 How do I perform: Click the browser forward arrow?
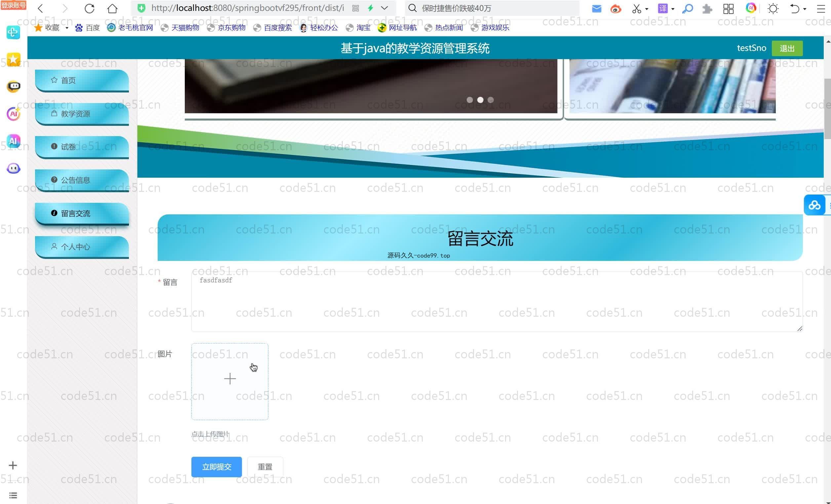65,9
